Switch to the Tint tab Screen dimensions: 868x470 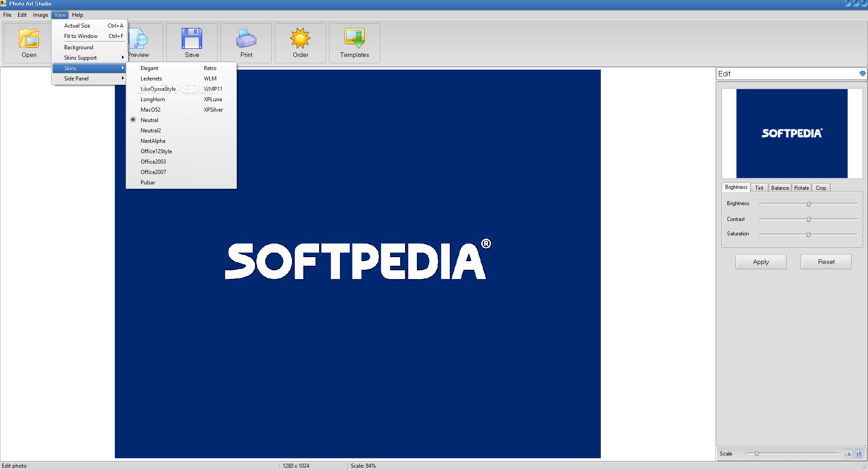759,188
